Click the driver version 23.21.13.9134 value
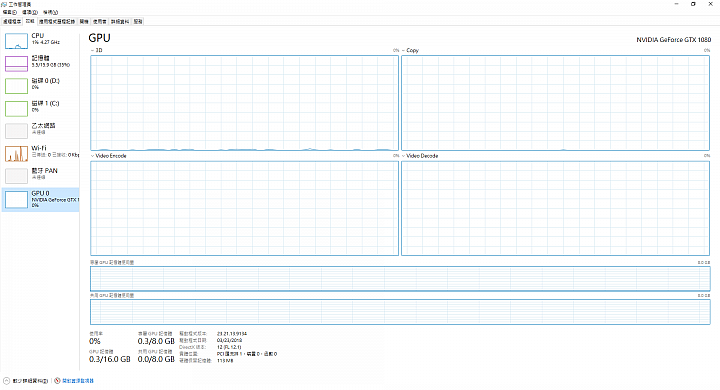This screenshot has height=390, width=720. click(232, 334)
